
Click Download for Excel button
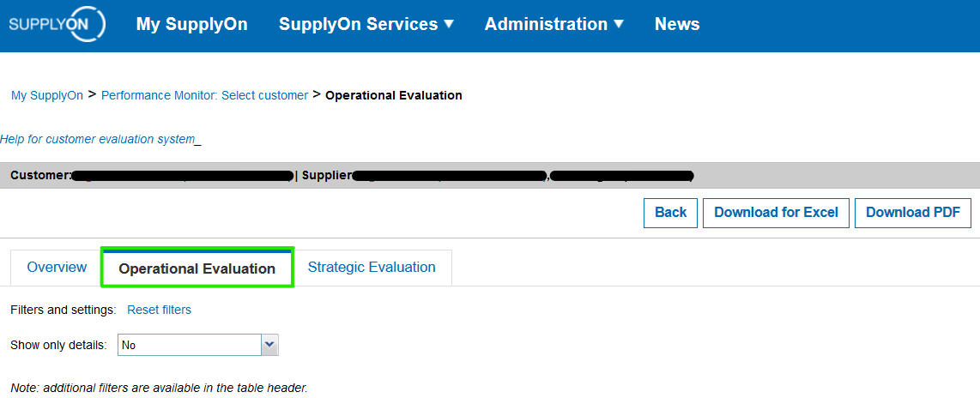click(776, 213)
